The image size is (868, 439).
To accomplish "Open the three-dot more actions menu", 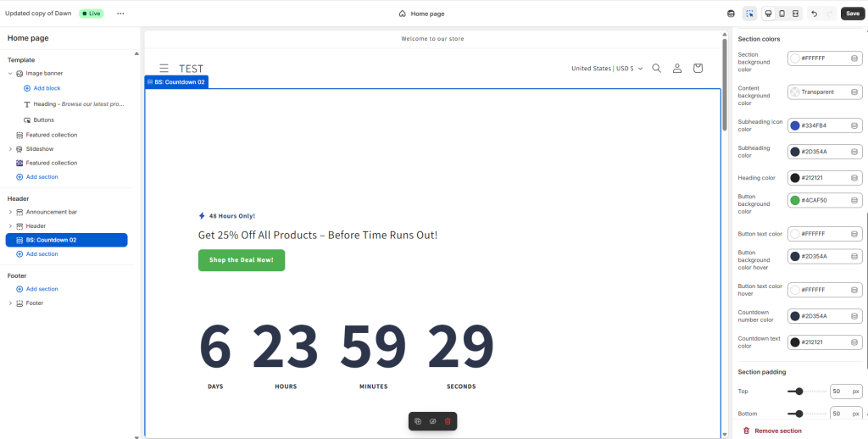I will pyautogui.click(x=120, y=14).
